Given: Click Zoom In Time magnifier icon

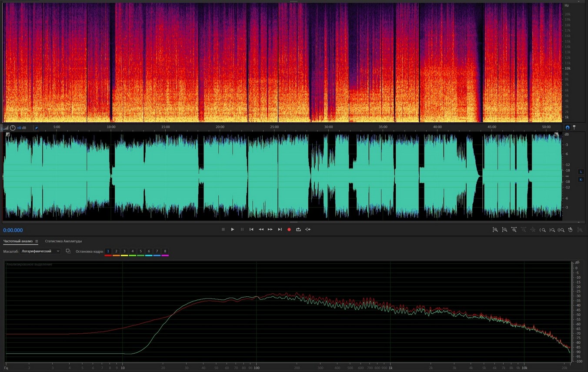Looking at the screenshot, I should (x=514, y=230).
